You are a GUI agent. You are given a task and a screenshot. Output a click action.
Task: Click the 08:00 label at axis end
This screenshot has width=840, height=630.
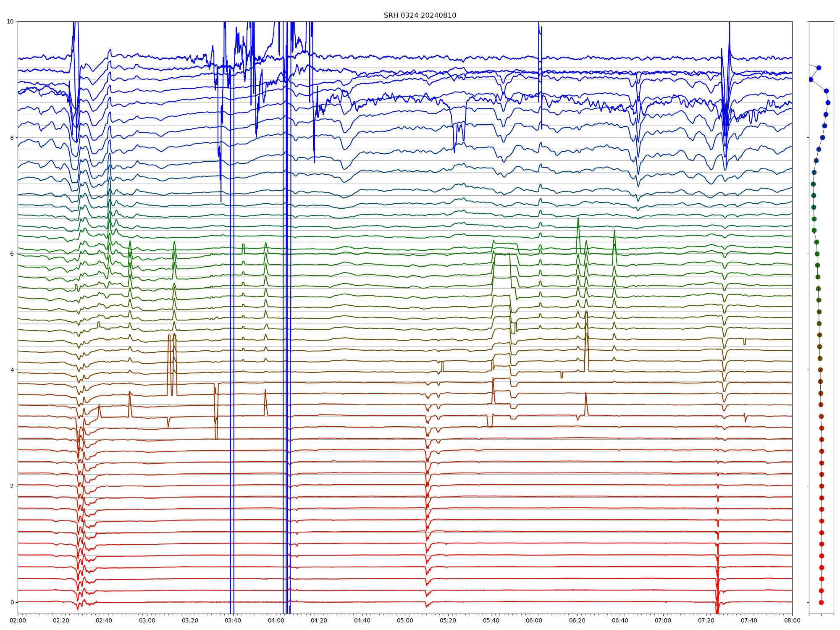792,620
